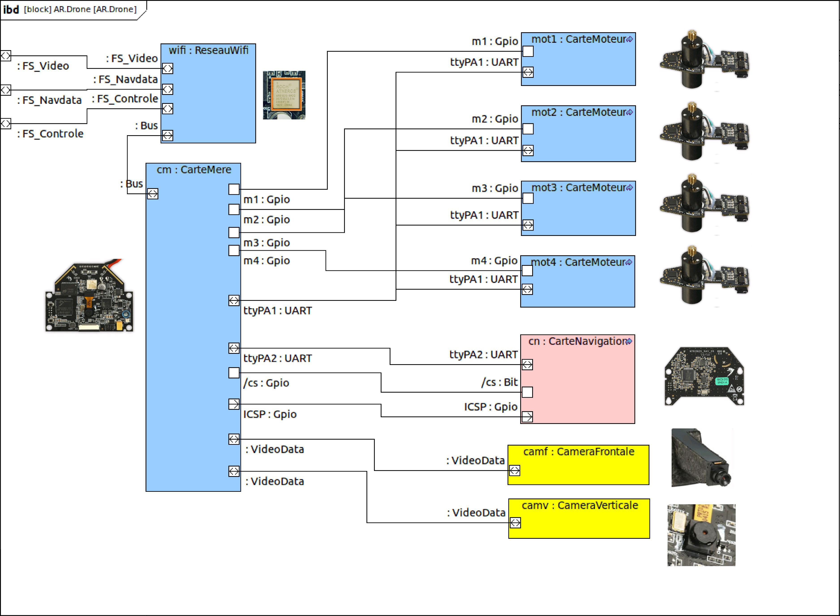This screenshot has height=616, width=840.
Task: Click the link arrow icon on mot4 title
Action: 629,263
